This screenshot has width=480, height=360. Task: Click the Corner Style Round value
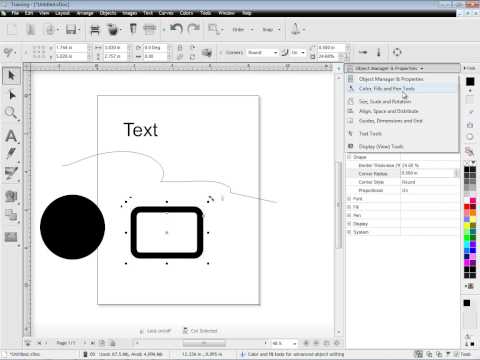point(429,182)
